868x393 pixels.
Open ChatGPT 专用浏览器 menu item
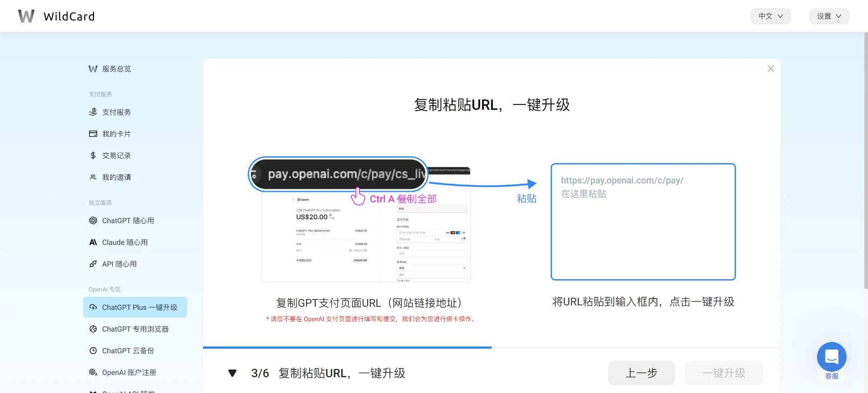click(x=135, y=329)
